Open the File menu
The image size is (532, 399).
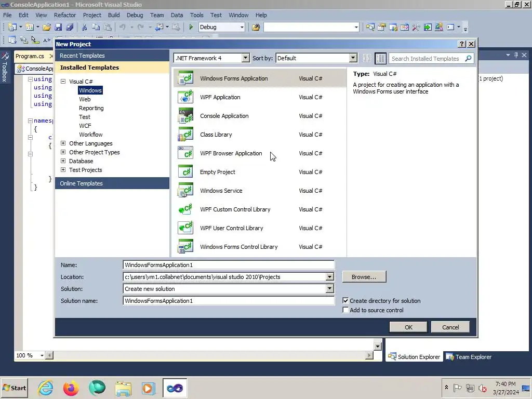(x=7, y=15)
